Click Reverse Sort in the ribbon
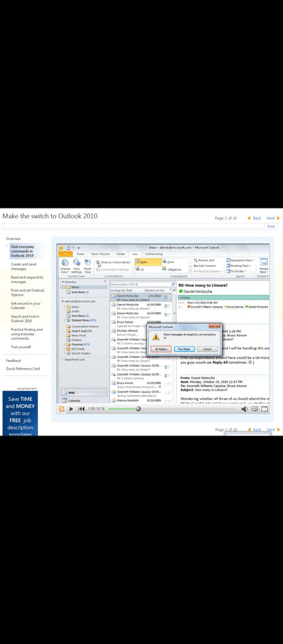Viewport: 283px width, 644px height. coord(204,260)
